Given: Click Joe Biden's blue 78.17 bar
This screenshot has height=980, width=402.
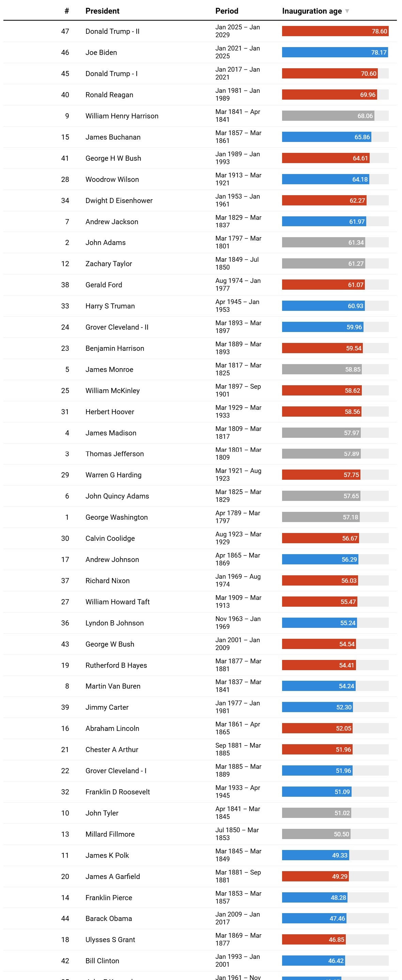Looking at the screenshot, I should coord(334,53).
